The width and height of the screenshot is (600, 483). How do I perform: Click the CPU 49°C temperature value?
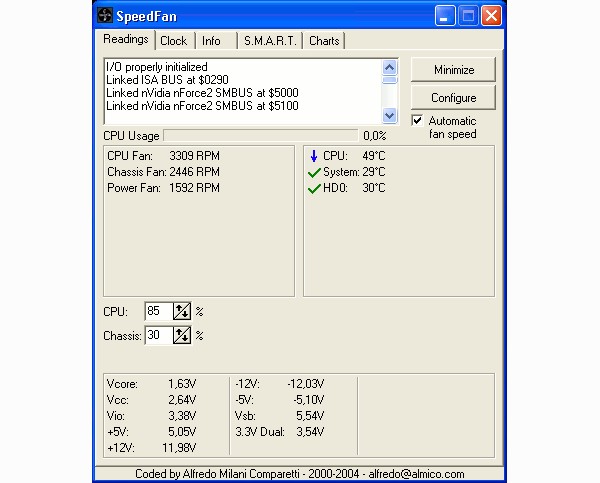coord(374,156)
